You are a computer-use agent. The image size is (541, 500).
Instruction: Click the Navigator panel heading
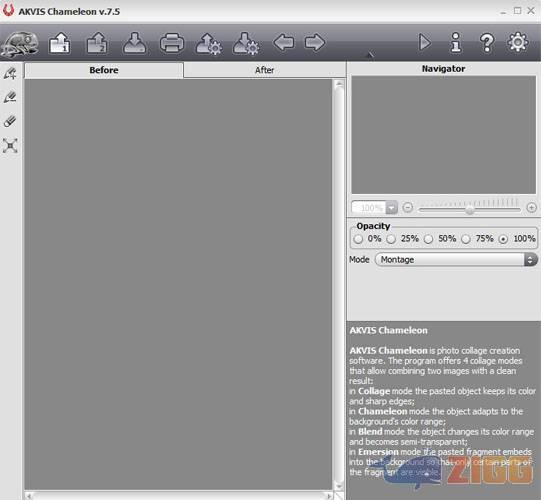tap(443, 69)
